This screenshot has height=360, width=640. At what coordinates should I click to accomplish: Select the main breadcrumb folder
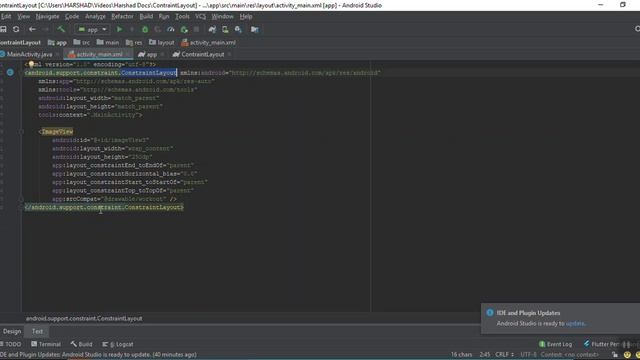click(108, 42)
